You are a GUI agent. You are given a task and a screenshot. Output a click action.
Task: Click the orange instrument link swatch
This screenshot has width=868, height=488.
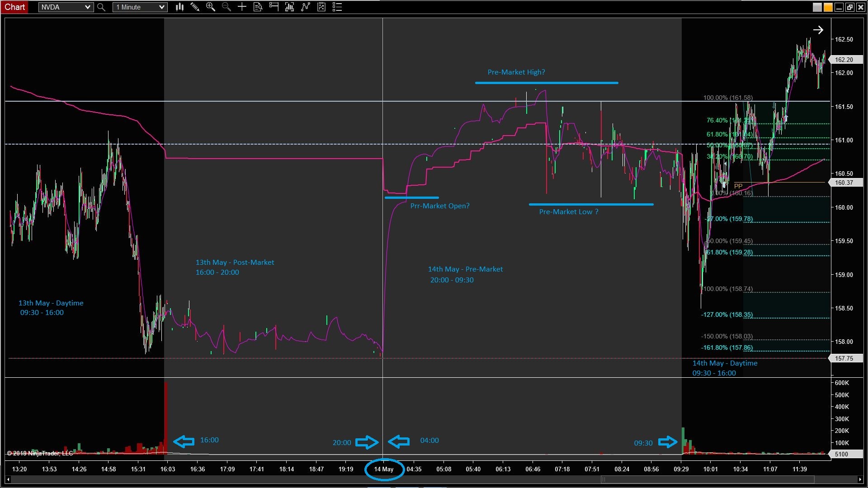[x=828, y=7]
